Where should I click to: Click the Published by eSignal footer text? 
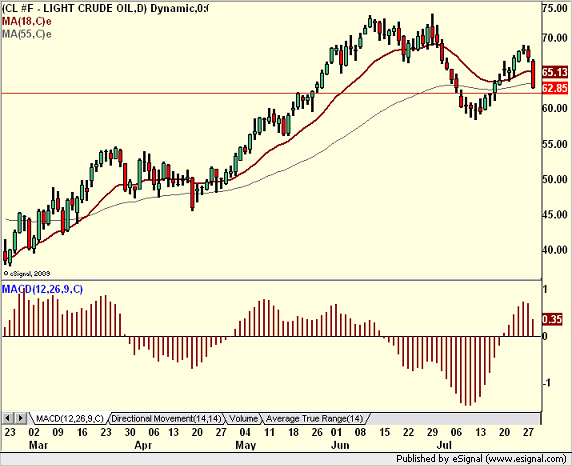coord(482,459)
